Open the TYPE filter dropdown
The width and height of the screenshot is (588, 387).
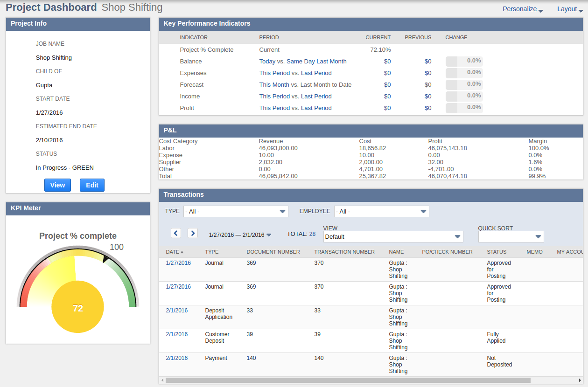click(236, 211)
